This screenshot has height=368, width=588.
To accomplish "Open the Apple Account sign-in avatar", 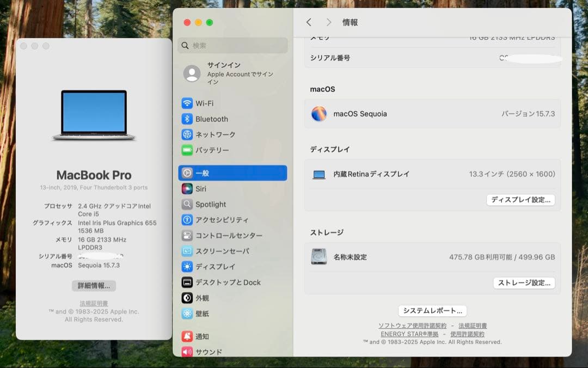I will point(192,73).
